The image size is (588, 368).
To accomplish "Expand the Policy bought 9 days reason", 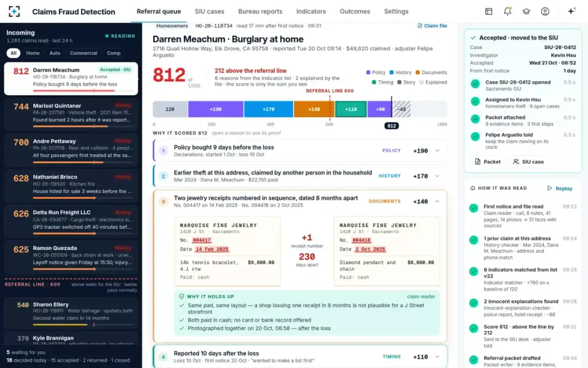I will 438,151.
